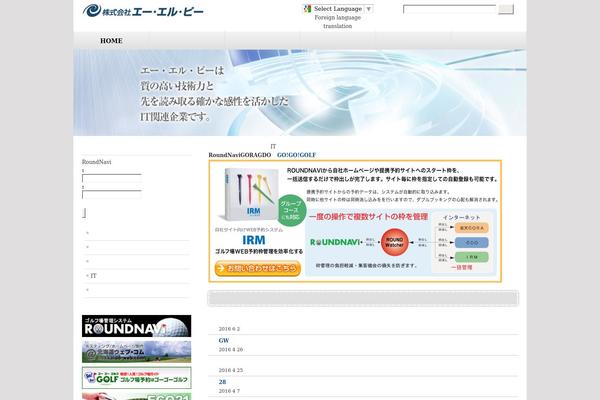Click the orange inquiry button on the IRM banner
600x400 pixels.
pos(258,268)
